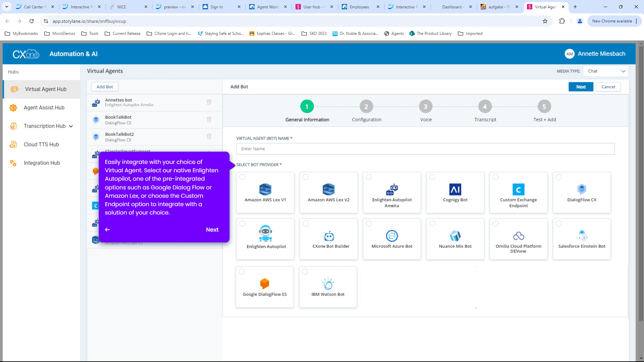Click the page vertical scrollbar
The width and height of the screenshot is (644, 362).
(x=641, y=184)
